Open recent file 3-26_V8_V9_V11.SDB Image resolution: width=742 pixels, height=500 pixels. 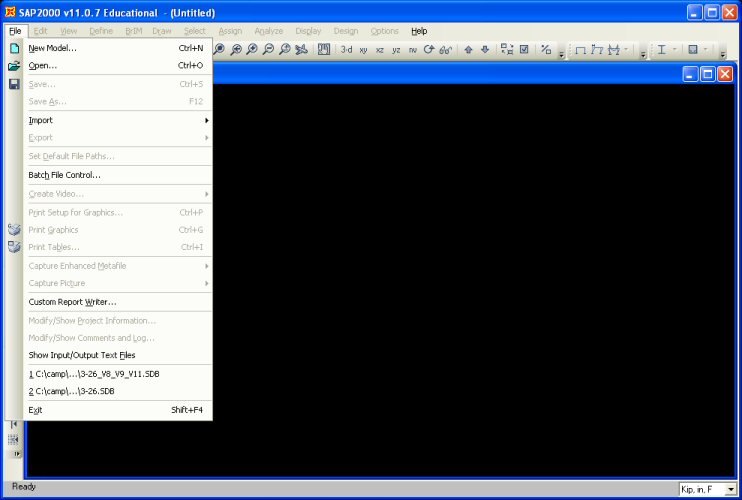tap(117, 374)
